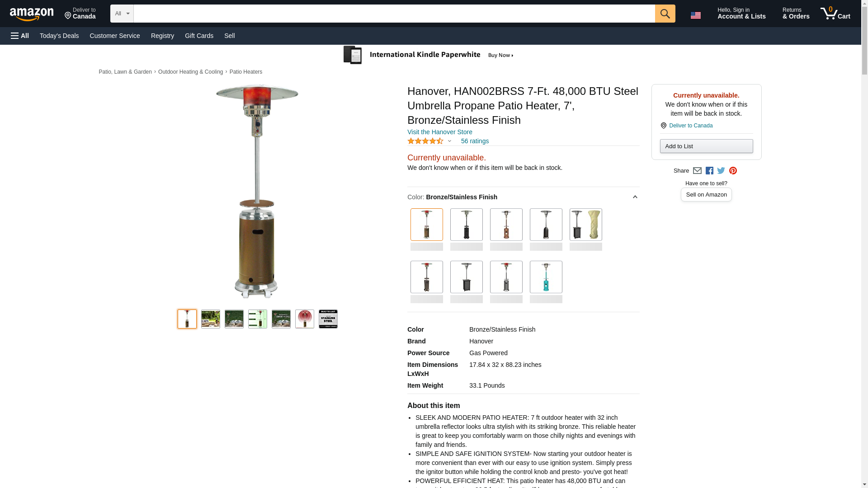Expand the search category All dropdown
The image size is (868, 488).
point(122,14)
